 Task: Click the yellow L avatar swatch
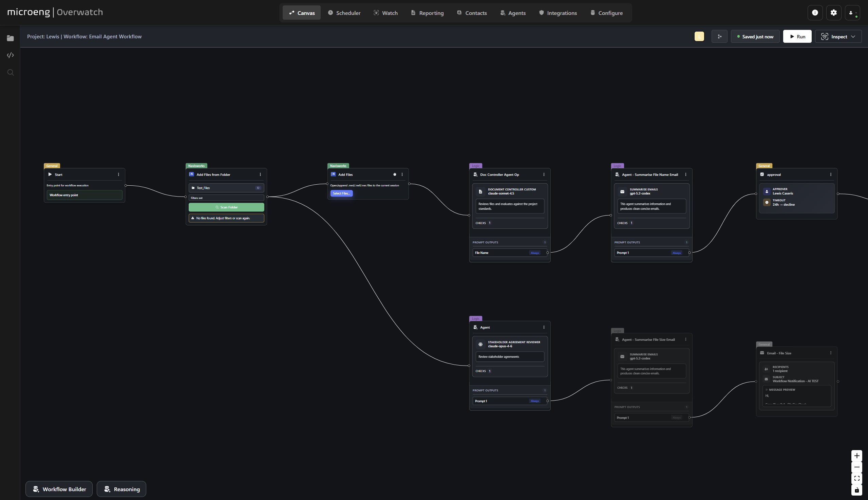tap(699, 36)
